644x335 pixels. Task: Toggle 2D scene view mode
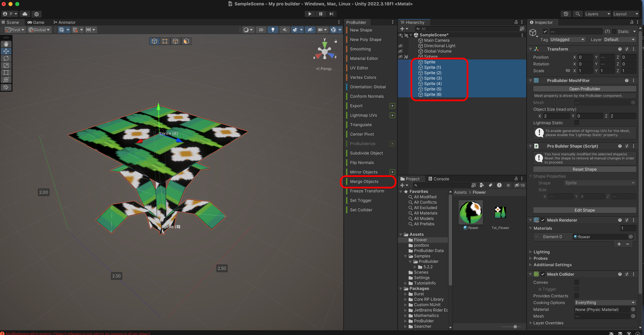pyautogui.click(x=261, y=30)
